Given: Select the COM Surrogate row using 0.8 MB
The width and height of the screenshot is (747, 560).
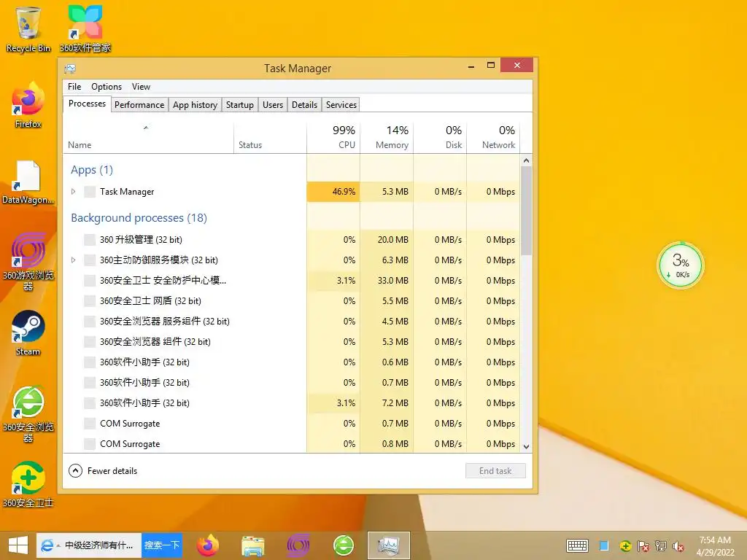Looking at the screenshot, I should (291, 444).
